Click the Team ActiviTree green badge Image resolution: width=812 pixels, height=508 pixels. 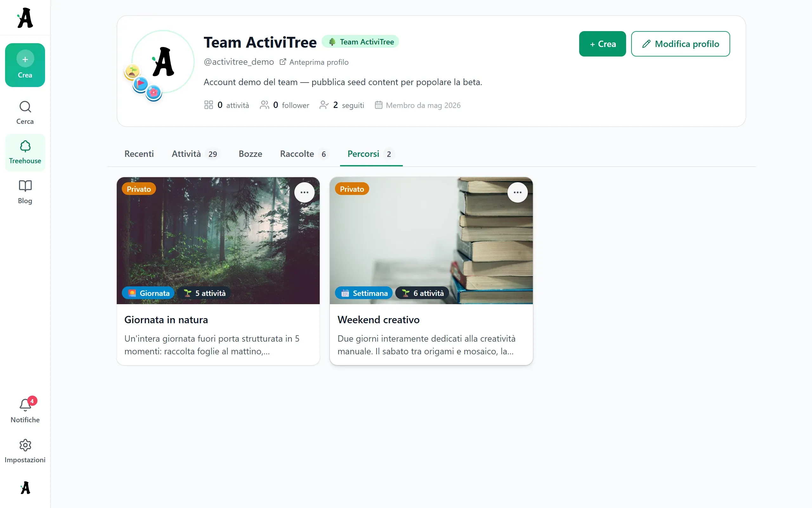point(360,42)
